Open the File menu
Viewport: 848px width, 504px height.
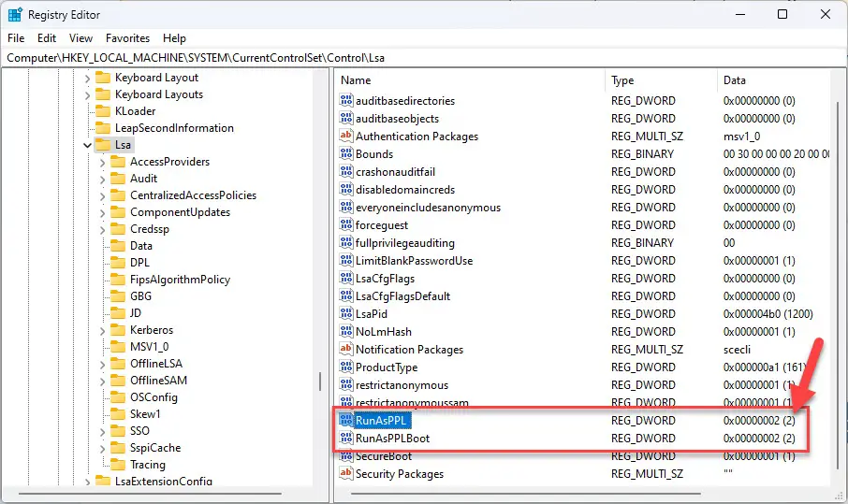(x=16, y=37)
